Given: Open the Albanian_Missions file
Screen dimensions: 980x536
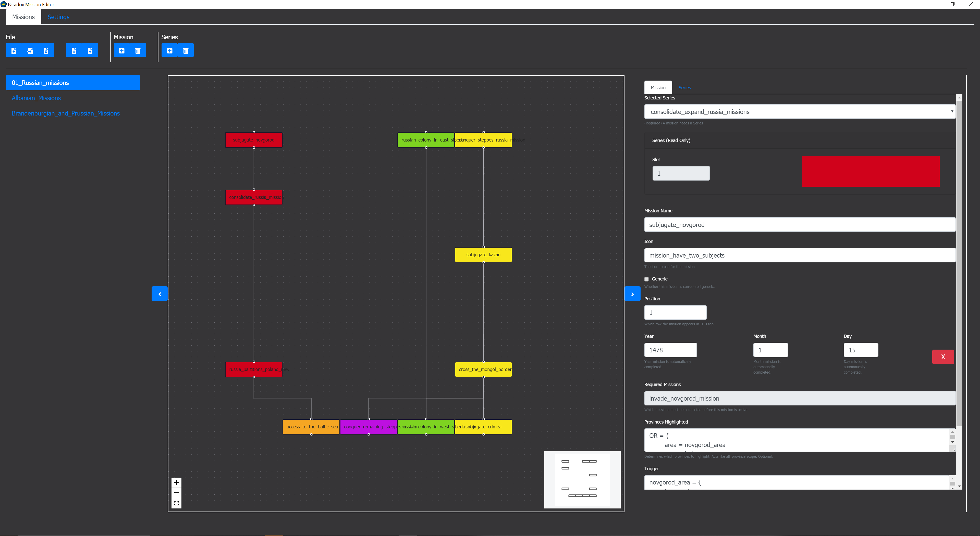Looking at the screenshot, I should tap(36, 98).
